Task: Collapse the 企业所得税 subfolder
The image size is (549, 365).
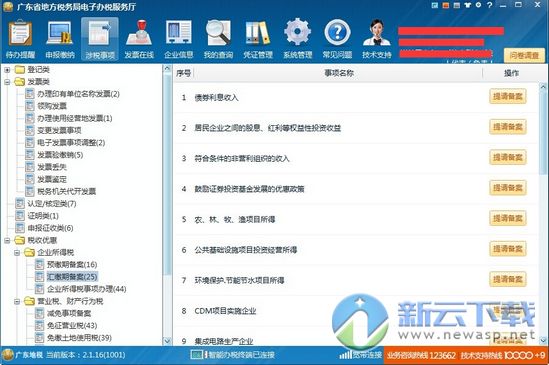Action: (x=17, y=253)
